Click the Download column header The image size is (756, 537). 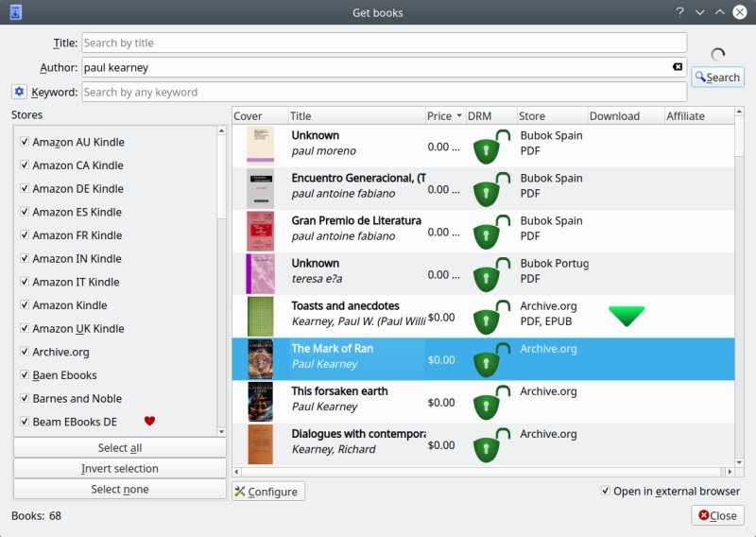click(627, 115)
